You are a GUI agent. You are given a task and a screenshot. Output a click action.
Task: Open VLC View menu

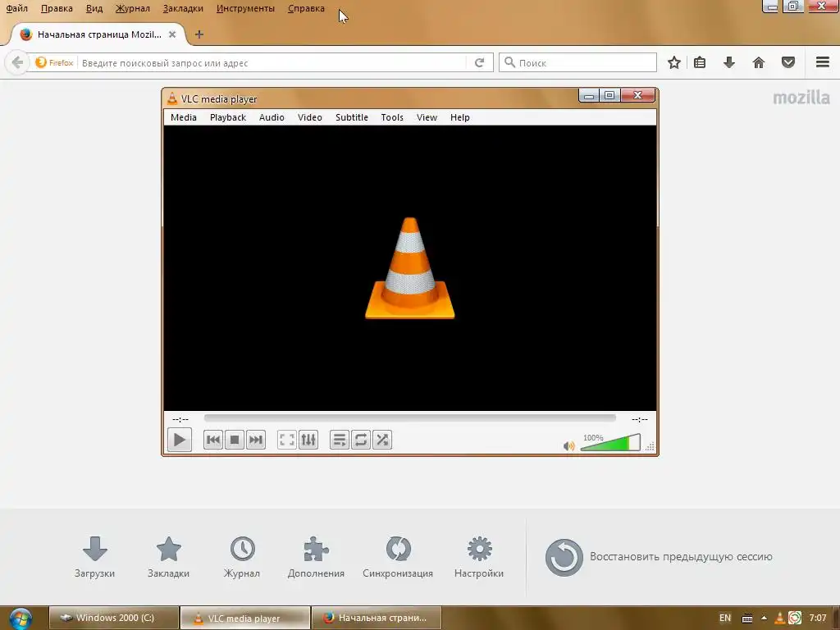pos(427,117)
